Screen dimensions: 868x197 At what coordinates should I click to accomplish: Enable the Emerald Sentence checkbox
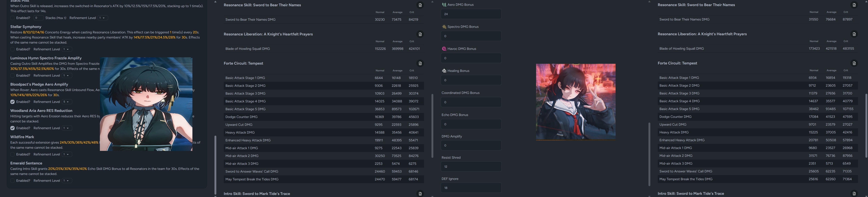[x=13, y=181]
